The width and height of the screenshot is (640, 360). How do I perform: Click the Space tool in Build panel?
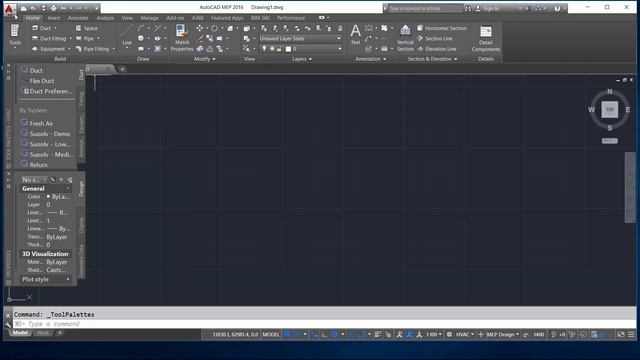click(x=87, y=28)
